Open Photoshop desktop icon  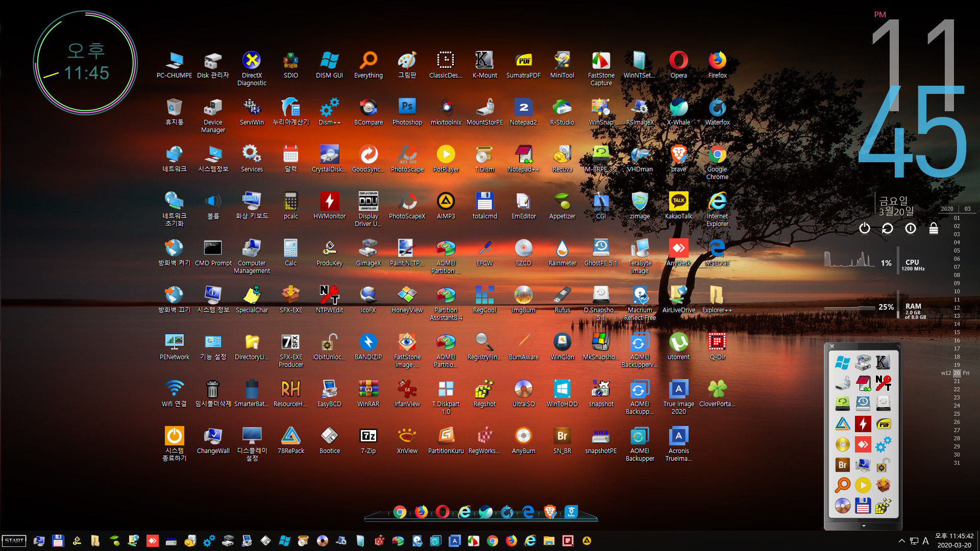(x=407, y=112)
